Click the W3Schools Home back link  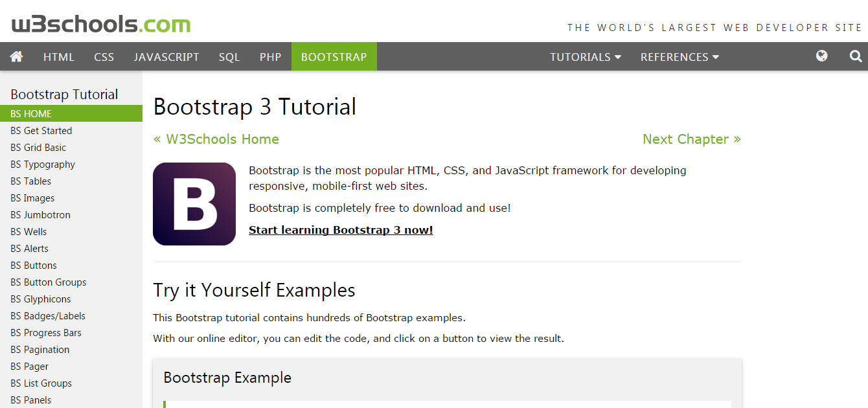tap(216, 139)
